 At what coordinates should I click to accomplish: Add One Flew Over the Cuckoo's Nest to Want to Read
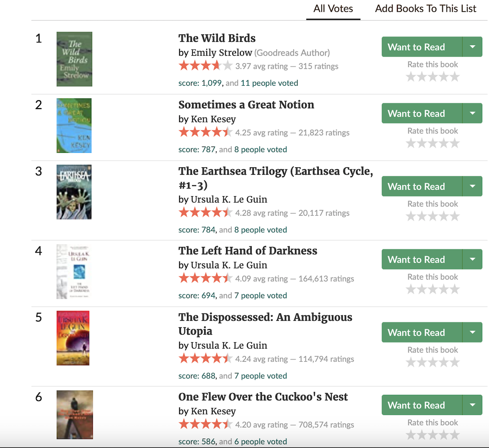tap(416, 405)
